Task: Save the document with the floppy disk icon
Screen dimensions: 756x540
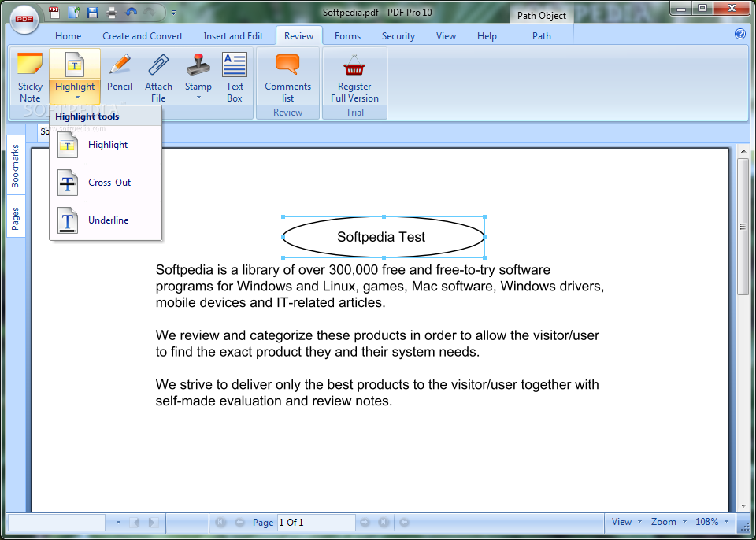Action: 93,13
